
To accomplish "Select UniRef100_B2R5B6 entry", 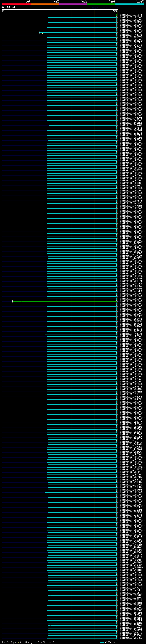I will 131,253.
